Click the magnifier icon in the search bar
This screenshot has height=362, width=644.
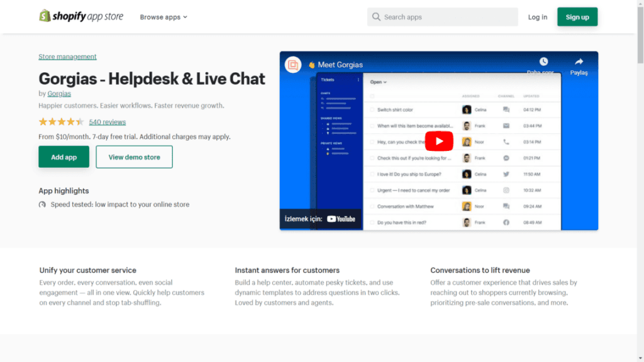tap(376, 16)
